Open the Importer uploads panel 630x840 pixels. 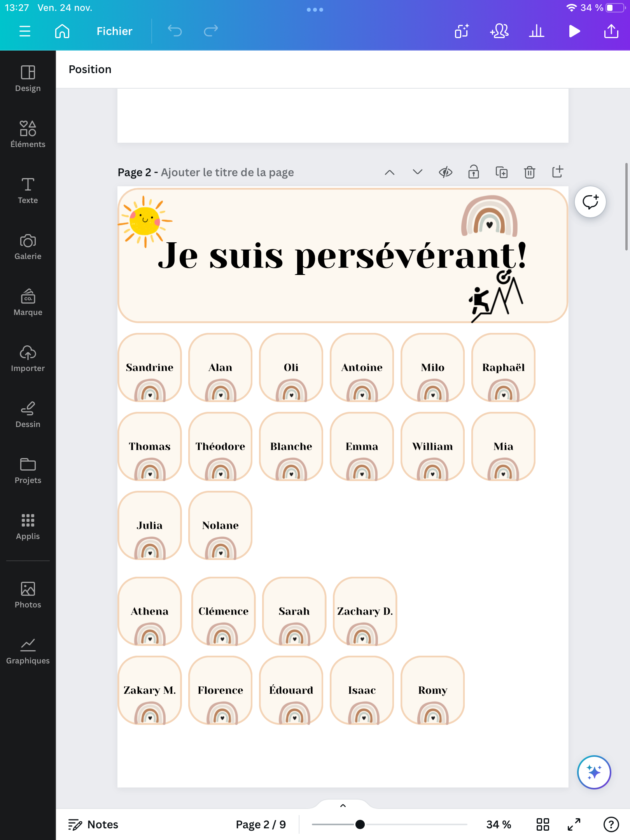tap(28, 359)
